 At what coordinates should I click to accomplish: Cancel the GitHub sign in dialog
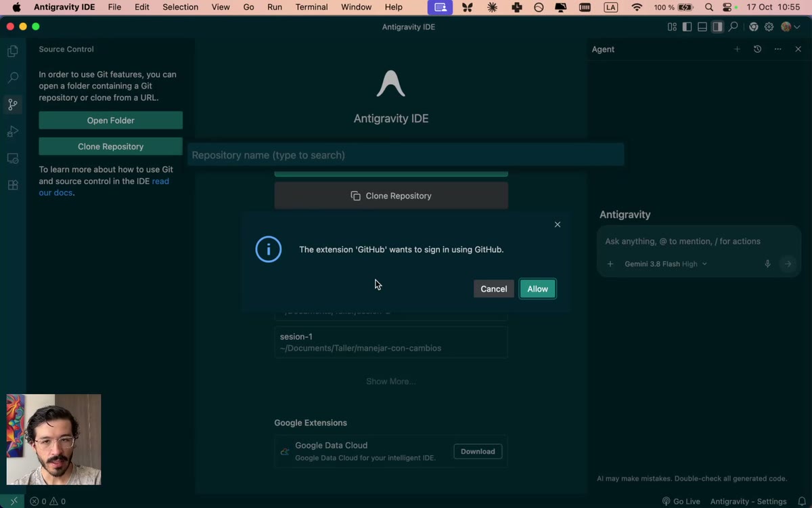pos(493,289)
